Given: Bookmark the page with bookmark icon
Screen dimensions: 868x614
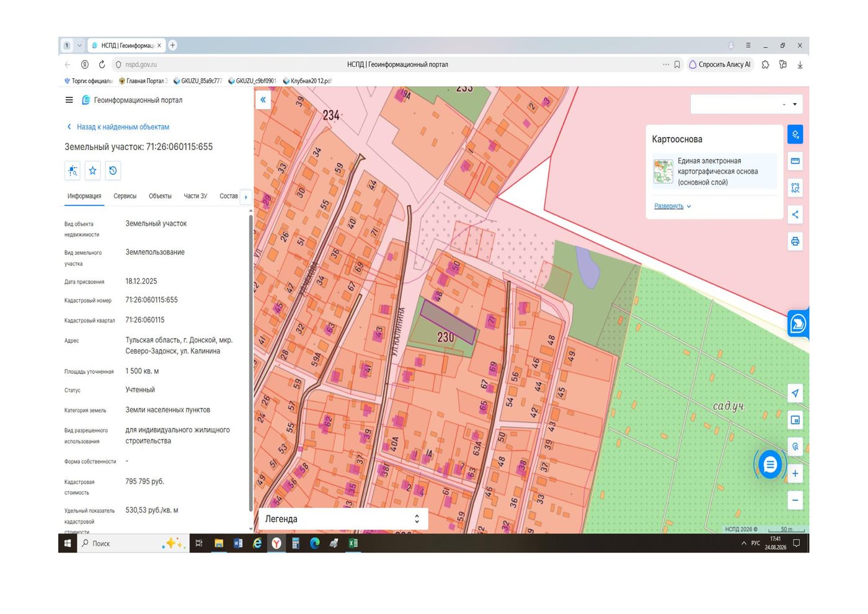Looking at the screenshot, I should point(677,65).
